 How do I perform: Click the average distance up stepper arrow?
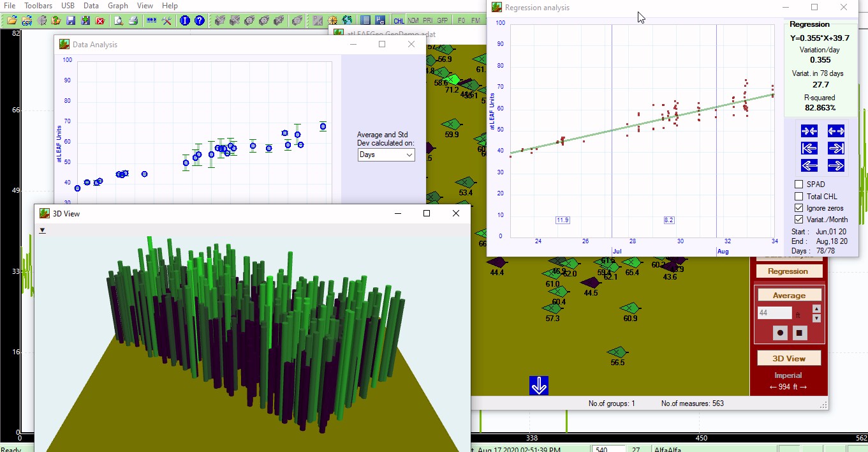(x=816, y=309)
